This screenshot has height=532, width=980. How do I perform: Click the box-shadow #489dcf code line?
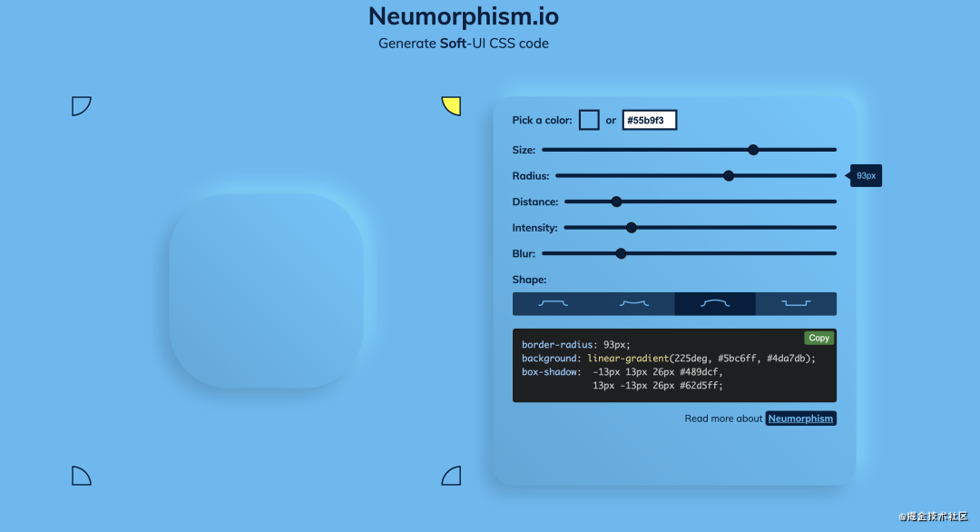622,372
